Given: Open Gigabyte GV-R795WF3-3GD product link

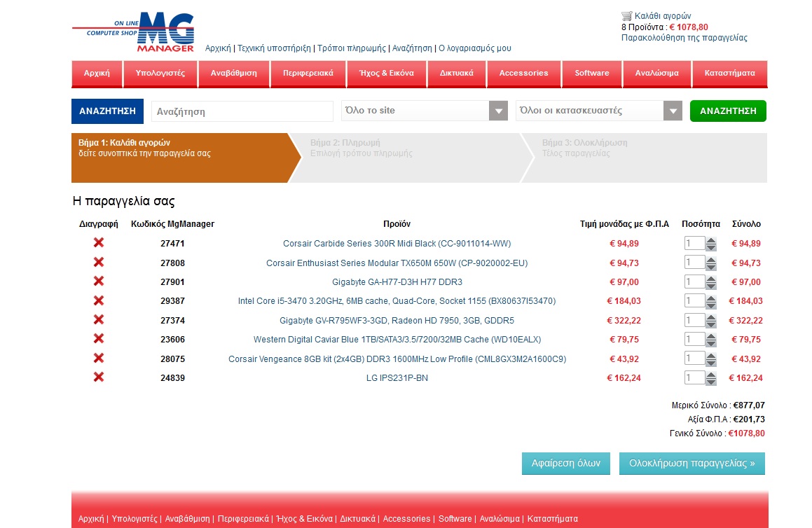Looking at the screenshot, I should click(397, 321).
